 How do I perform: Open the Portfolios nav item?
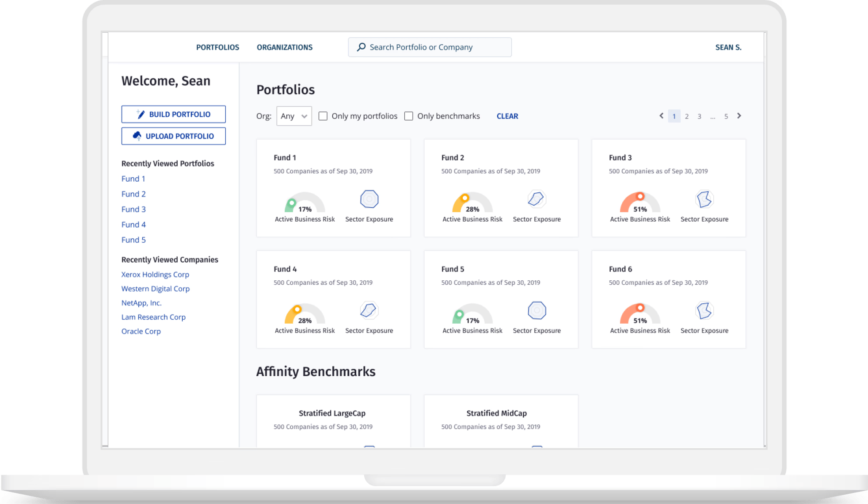217,47
